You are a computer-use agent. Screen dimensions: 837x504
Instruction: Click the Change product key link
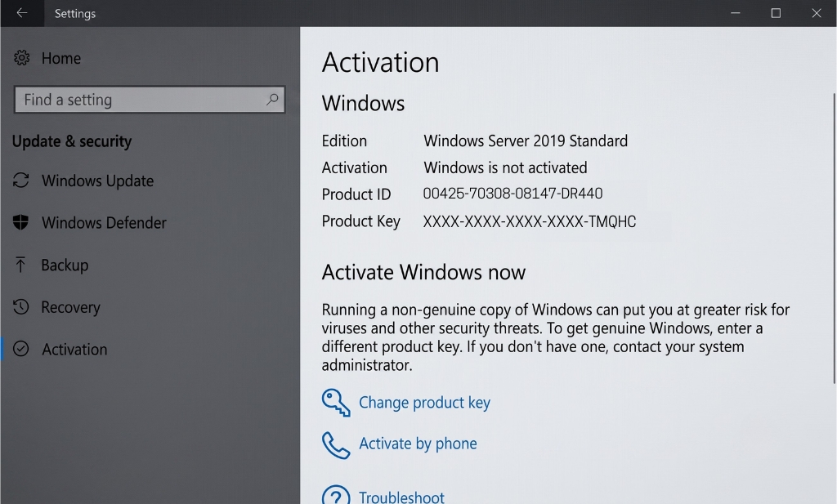tap(424, 402)
